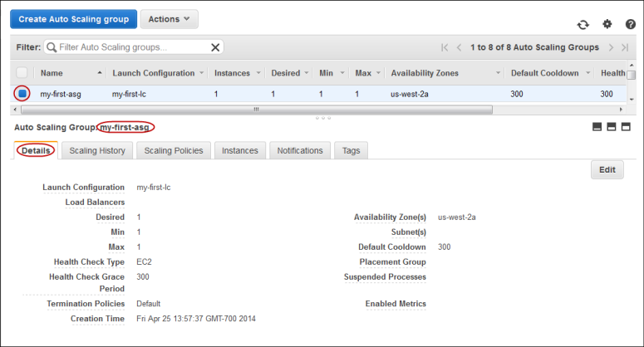Open the Scaling Policies tab
The image size is (644, 347).
pos(174,150)
